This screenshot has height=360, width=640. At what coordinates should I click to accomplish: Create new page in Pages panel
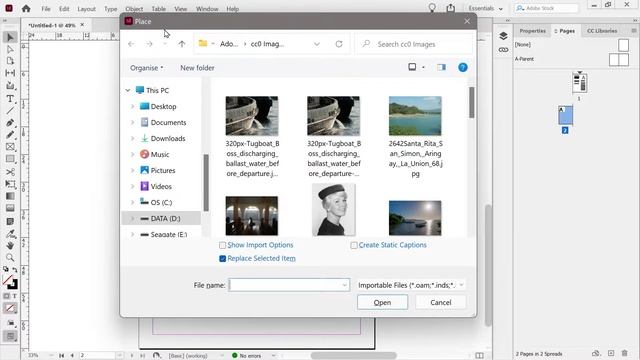point(611,353)
